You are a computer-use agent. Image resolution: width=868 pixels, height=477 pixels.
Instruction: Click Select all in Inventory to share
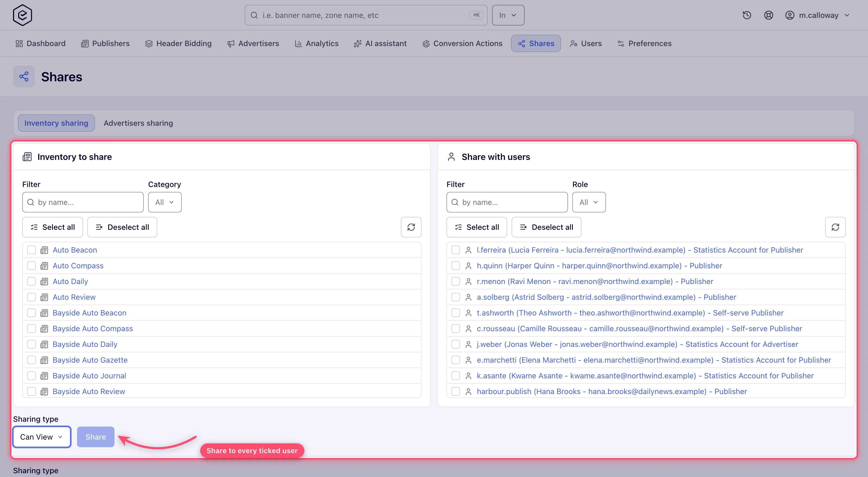(53, 227)
